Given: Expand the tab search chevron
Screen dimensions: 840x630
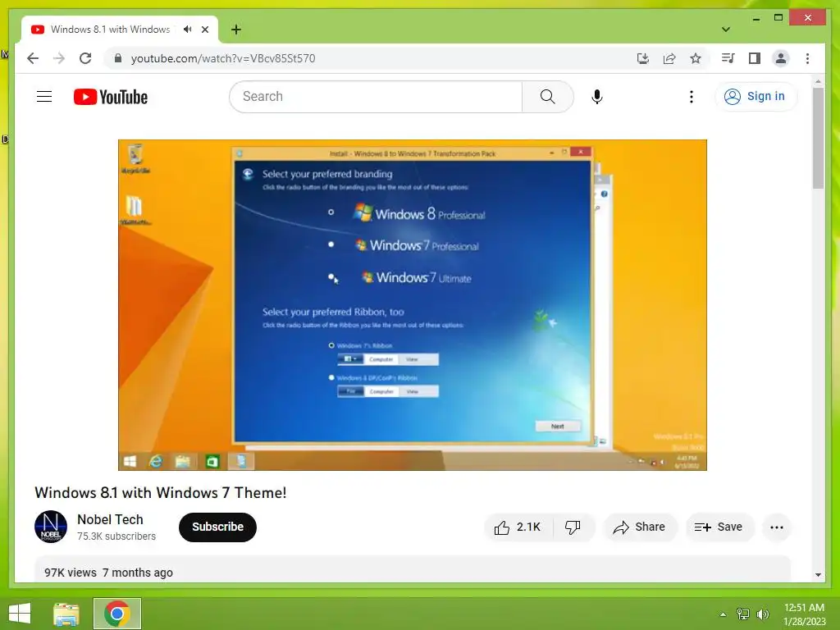Looking at the screenshot, I should [x=726, y=30].
